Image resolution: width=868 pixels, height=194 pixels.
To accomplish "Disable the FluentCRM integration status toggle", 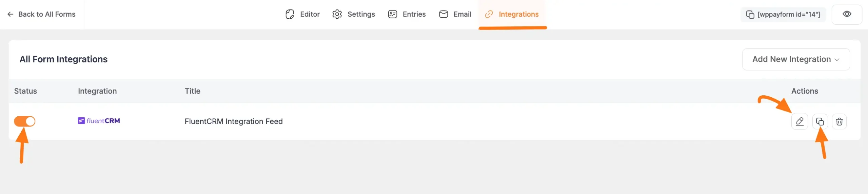I will pyautogui.click(x=24, y=121).
